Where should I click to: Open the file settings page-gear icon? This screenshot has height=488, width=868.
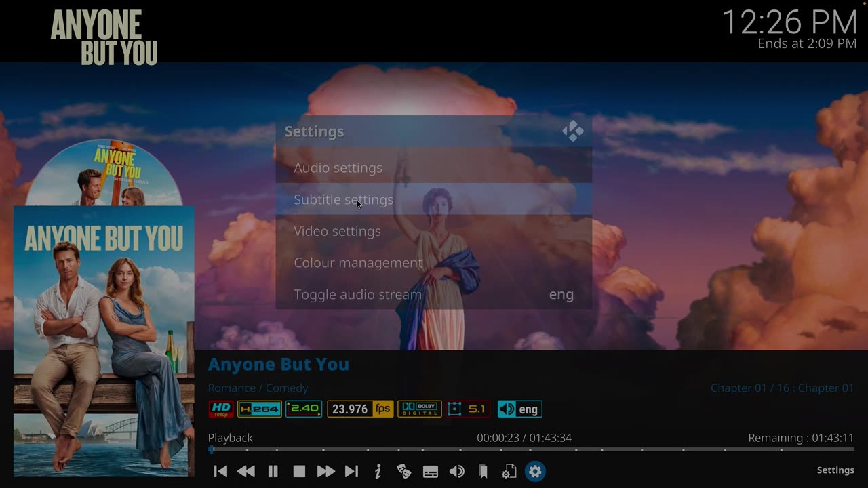(509, 471)
